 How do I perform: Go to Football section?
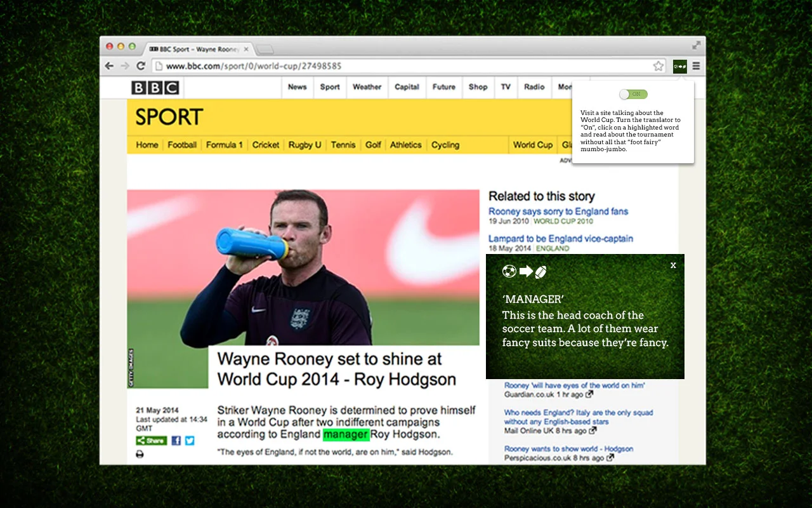[182, 145]
